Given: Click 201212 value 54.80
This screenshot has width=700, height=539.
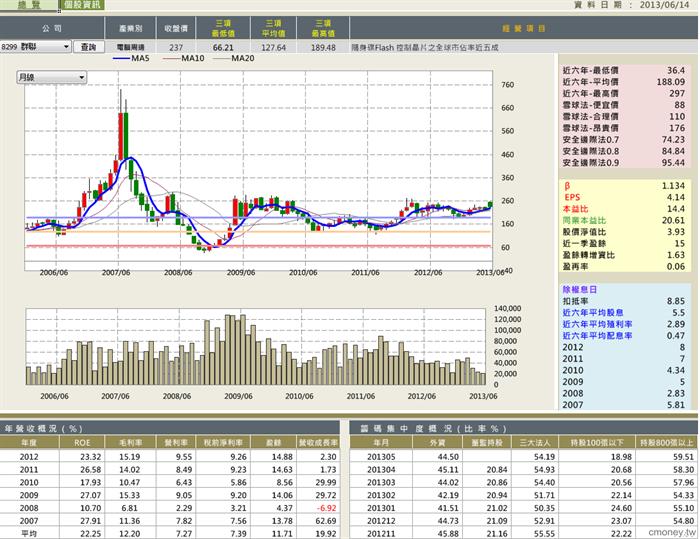Looking at the screenshot, I should click(683, 521).
